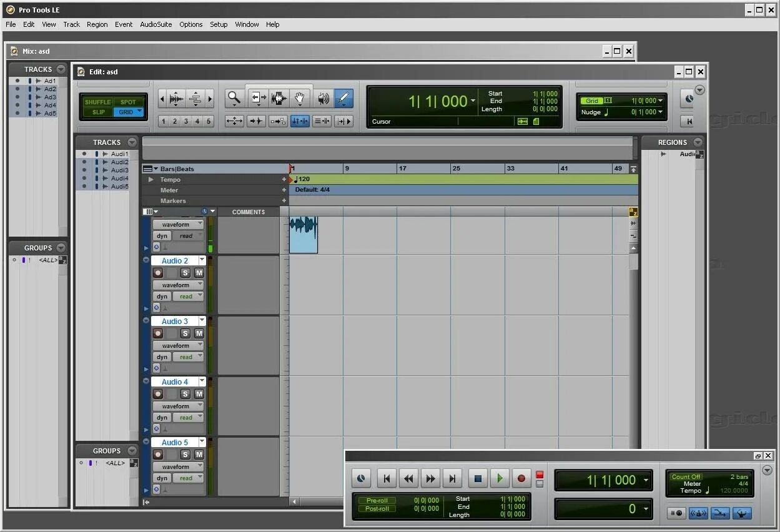Click the read automation button on Audio 2
This screenshot has width=780, height=532.
point(187,296)
